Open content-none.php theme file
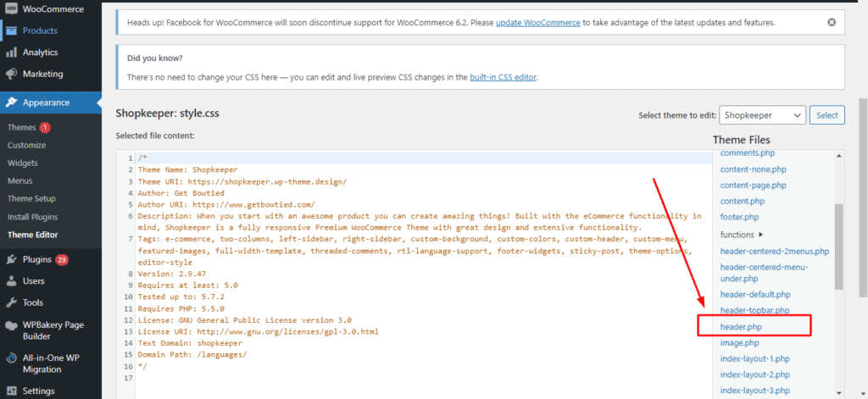868x399 pixels. 754,169
